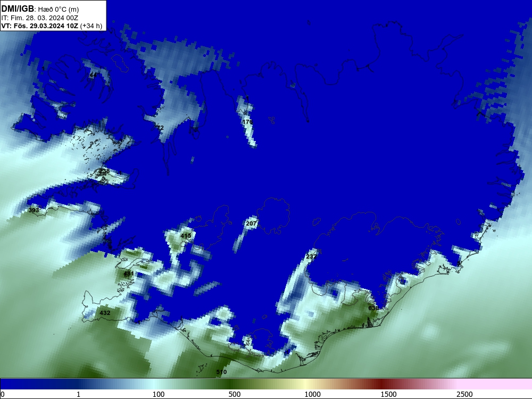
Task: Click the map value 393
Action: click(x=34, y=210)
